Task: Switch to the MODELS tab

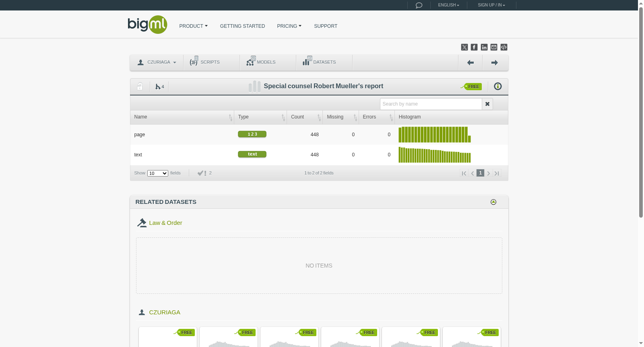Action: pyautogui.click(x=268, y=62)
